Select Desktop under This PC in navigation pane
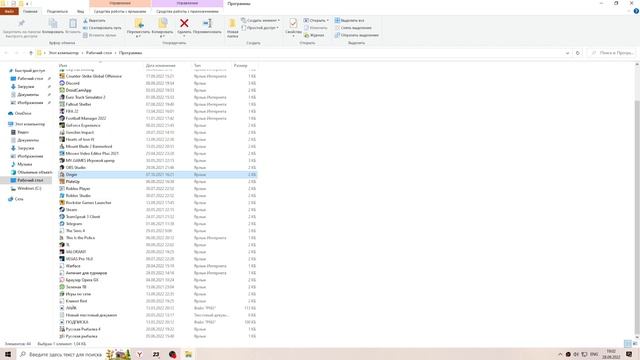 [30, 180]
